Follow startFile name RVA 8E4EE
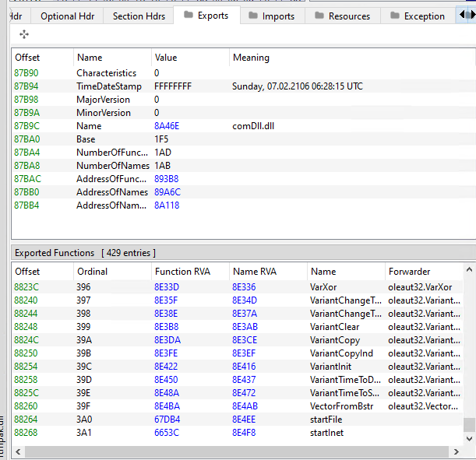 (244, 420)
